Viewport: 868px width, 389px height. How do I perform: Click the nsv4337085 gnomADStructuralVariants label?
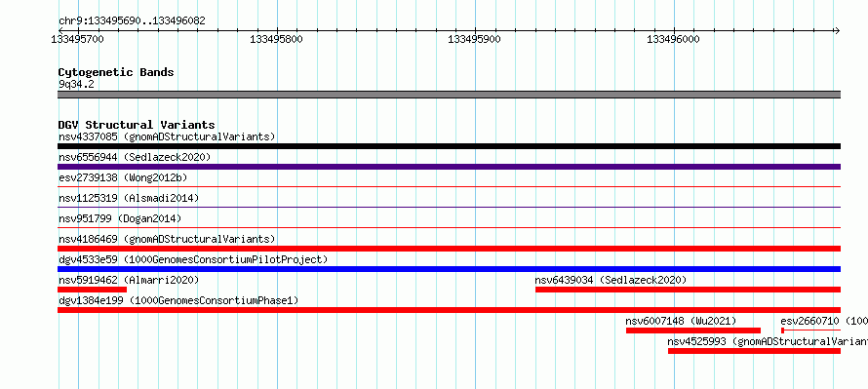coord(167,136)
